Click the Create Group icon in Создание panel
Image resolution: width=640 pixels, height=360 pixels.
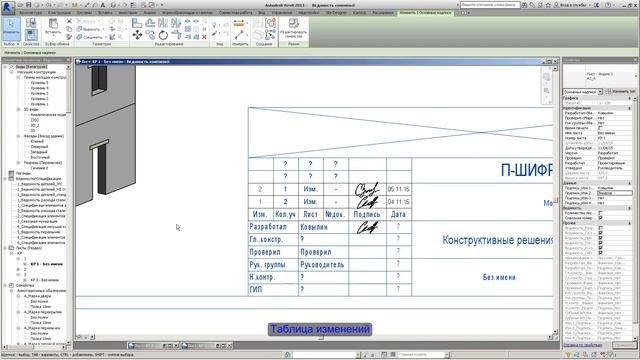coord(270,23)
